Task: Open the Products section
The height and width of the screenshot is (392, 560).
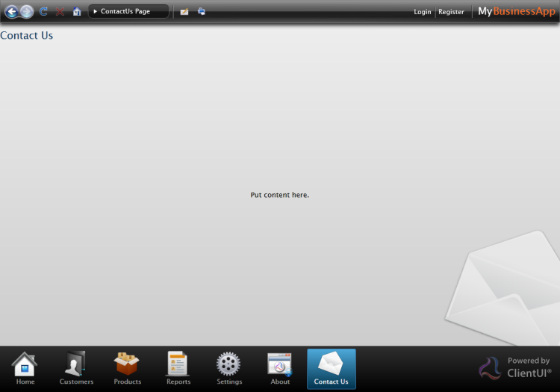Action: coord(127,368)
